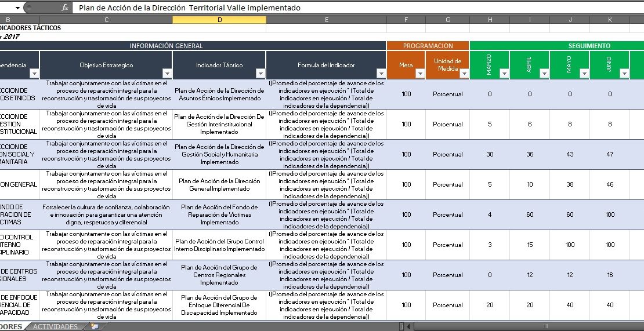644x331 pixels.
Task: Select column F header
Action: tap(406, 20)
